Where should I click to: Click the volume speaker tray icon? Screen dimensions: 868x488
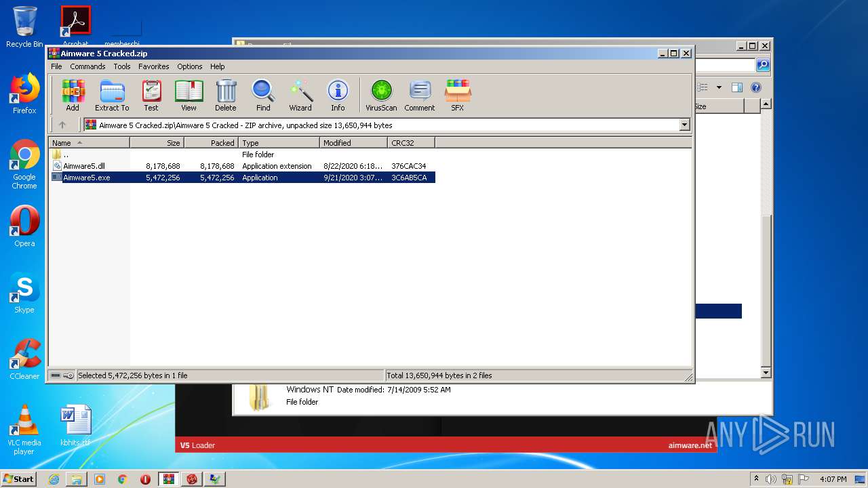tap(771, 479)
